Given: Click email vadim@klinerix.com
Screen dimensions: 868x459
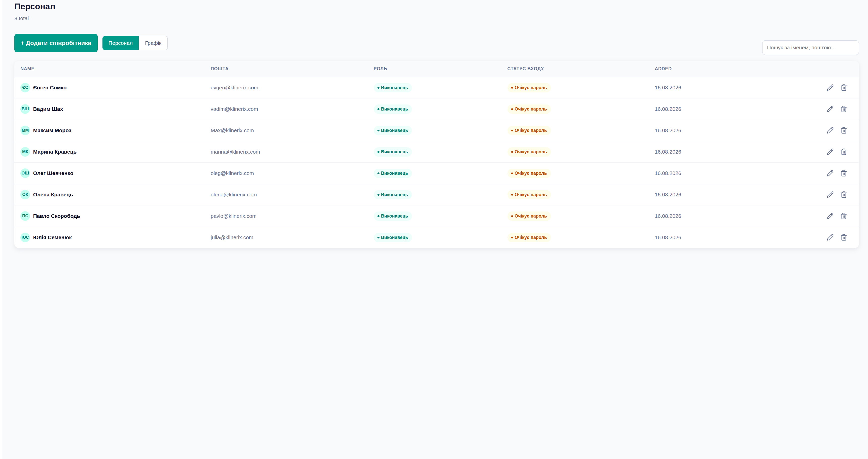Looking at the screenshot, I should pyautogui.click(x=234, y=109).
